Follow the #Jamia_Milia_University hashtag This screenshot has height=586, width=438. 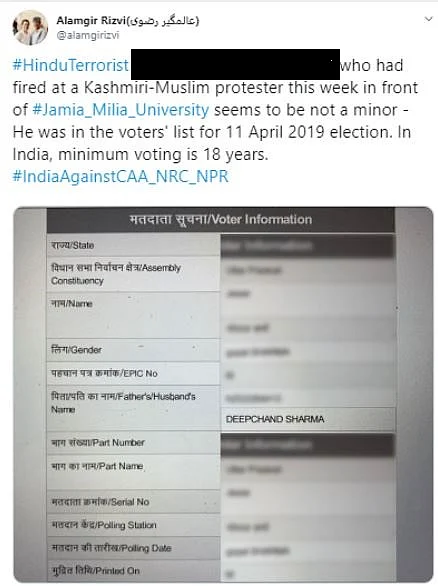pos(121,110)
